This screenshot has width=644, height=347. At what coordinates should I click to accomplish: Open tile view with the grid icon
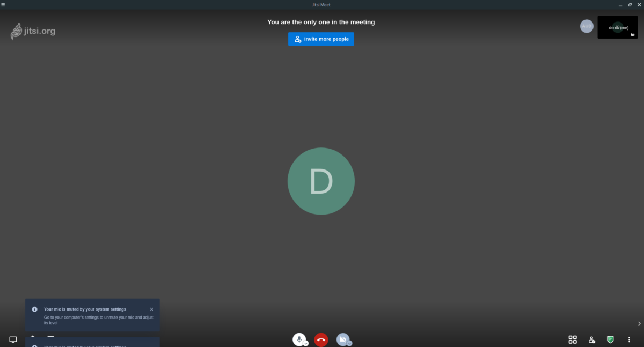click(x=572, y=339)
